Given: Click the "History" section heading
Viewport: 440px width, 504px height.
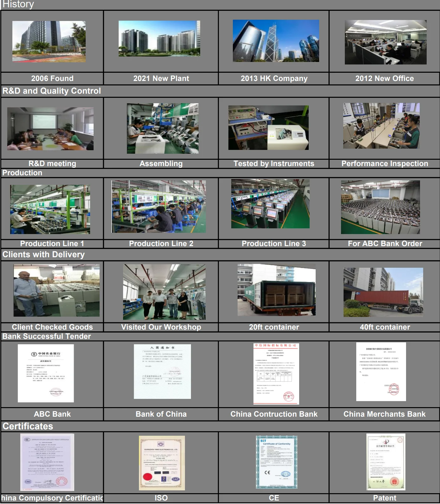Looking at the screenshot, I should (18, 4).
